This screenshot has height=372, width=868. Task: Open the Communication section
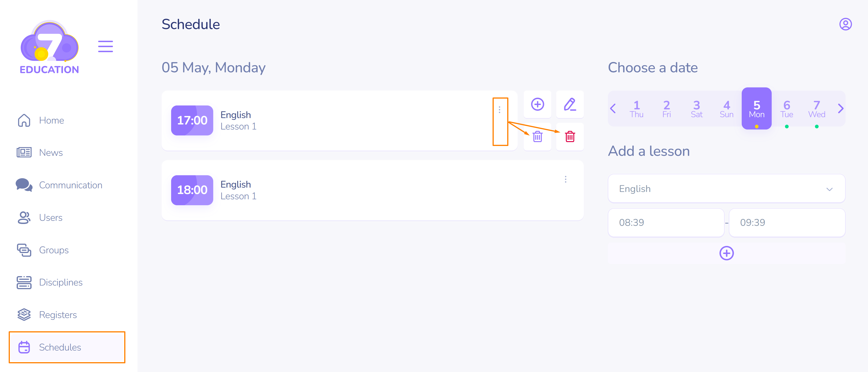pyautogui.click(x=70, y=185)
